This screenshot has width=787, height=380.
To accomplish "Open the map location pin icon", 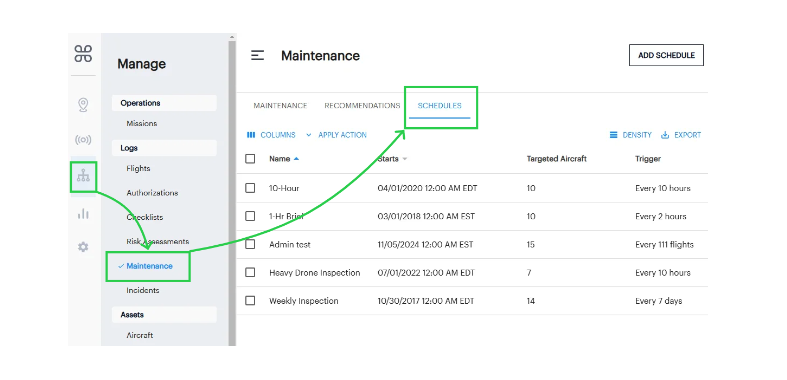I will (83, 105).
